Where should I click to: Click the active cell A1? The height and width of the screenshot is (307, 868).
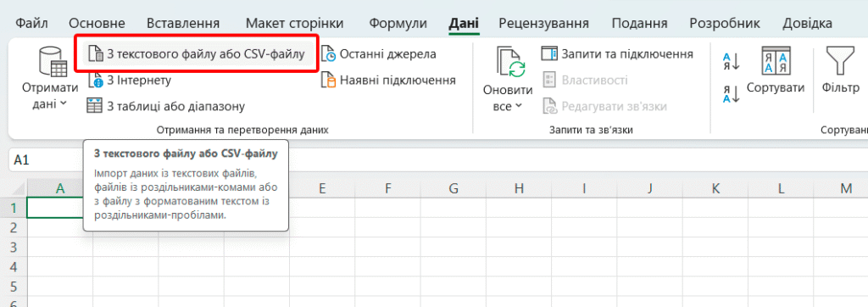pos(55,208)
